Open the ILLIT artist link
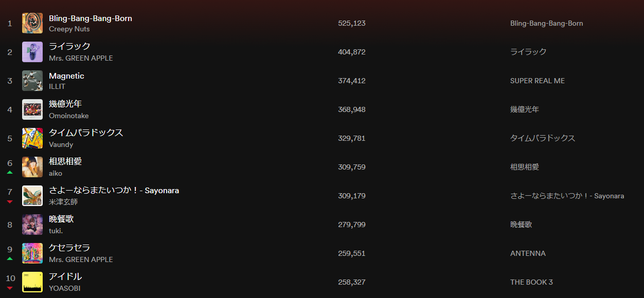This screenshot has height=298, width=644. tap(57, 87)
